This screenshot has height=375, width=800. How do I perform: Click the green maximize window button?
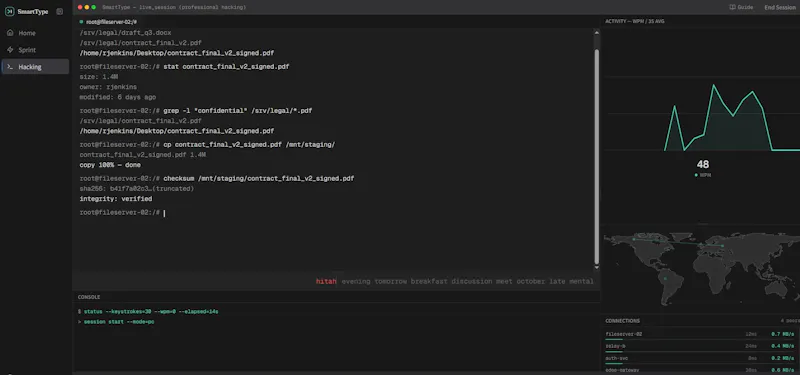tap(94, 7)
